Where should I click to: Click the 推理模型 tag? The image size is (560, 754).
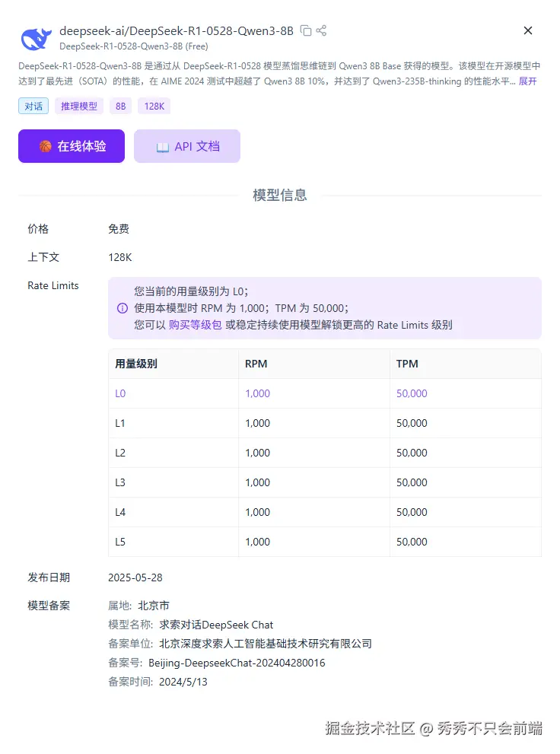[x=79, y=106]
